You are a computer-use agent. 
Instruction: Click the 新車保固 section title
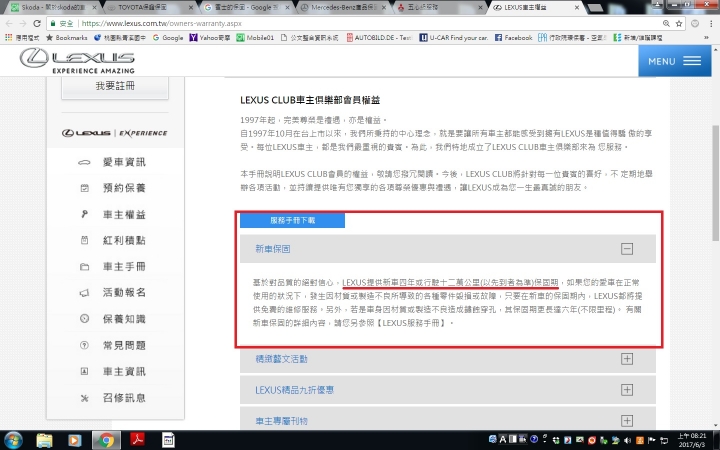pos(273,249)
